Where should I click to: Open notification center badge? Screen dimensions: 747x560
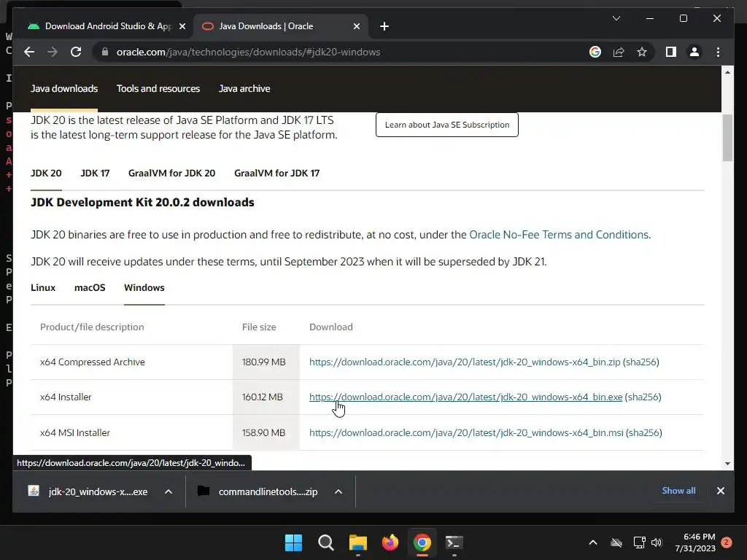[727, 542]
